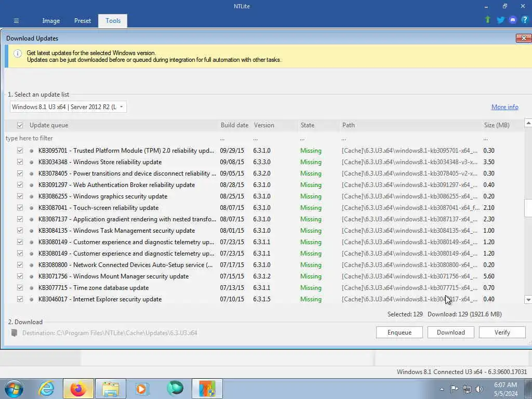Click the destination folder icon

(x=14, y=332)
